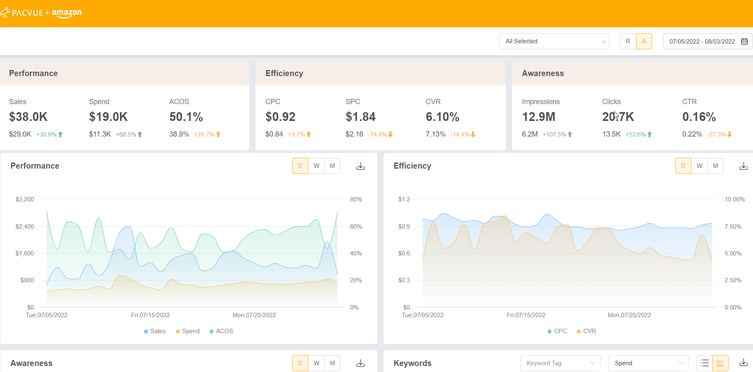Clear the All Selected filter with X
The image size is (753, 372).
point(604,42)
